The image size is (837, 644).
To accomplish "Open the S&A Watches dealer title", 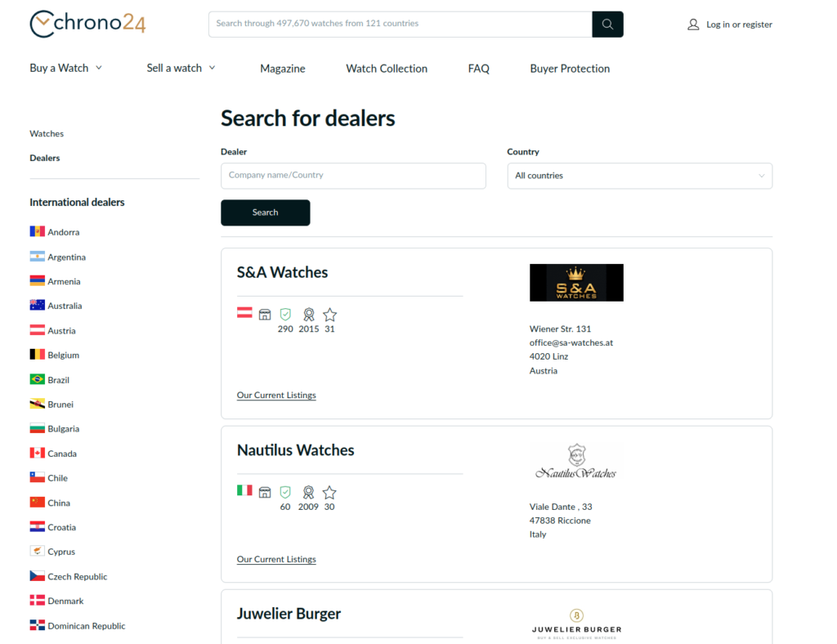I will tap(282, 272).
